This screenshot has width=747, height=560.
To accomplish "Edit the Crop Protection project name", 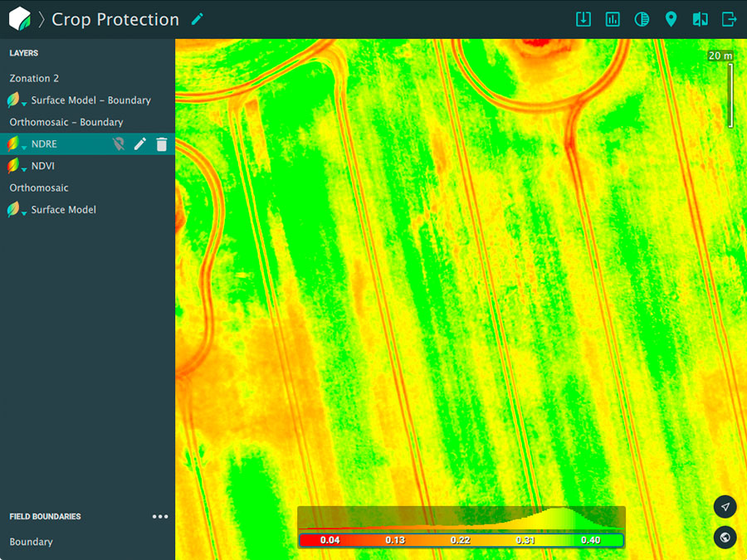I will tap(198, 19).
